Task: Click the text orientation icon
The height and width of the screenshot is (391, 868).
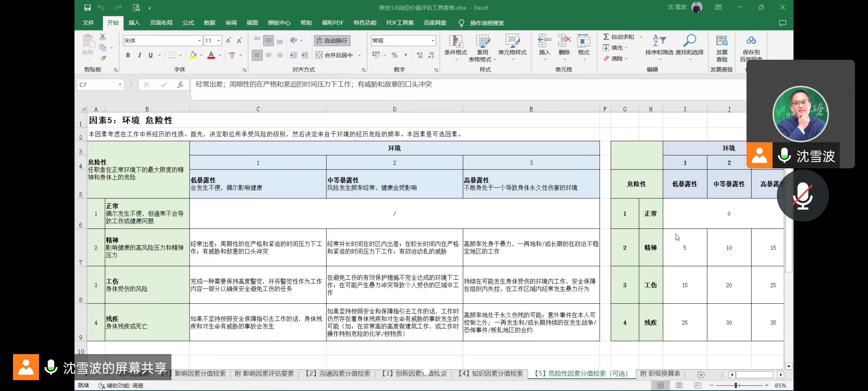Action: click(294, 40)
